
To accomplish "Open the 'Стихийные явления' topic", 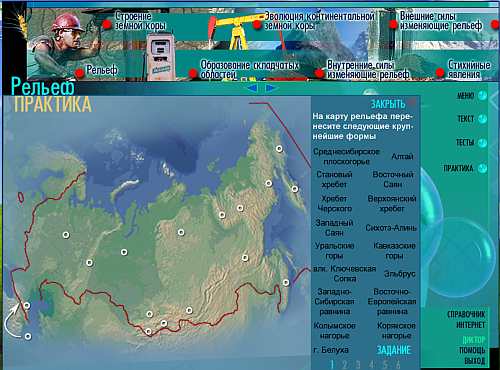I will pyautogui.click(x=469, y=70).
